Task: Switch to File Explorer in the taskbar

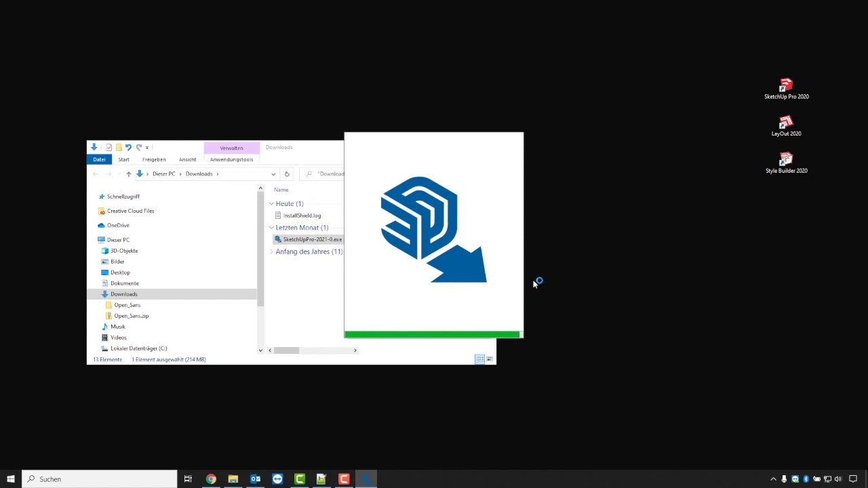Action: pyautogui.click(x=233, y=479)
